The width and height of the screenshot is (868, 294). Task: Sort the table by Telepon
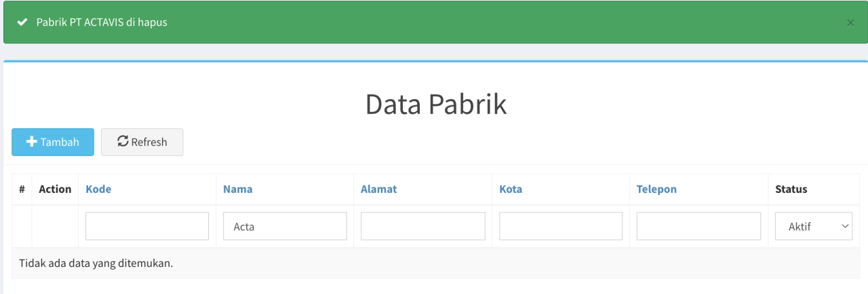point(656,189)
